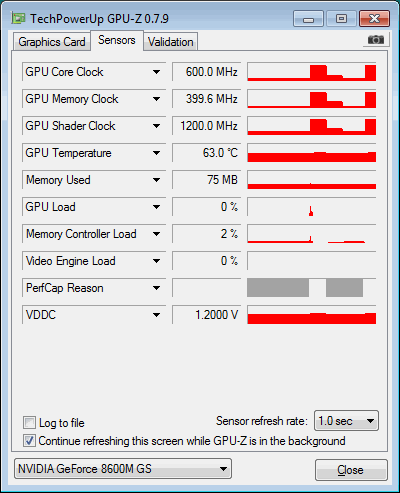Open the GPU Core Clock dropdown arrow

[x=156, y=72]
